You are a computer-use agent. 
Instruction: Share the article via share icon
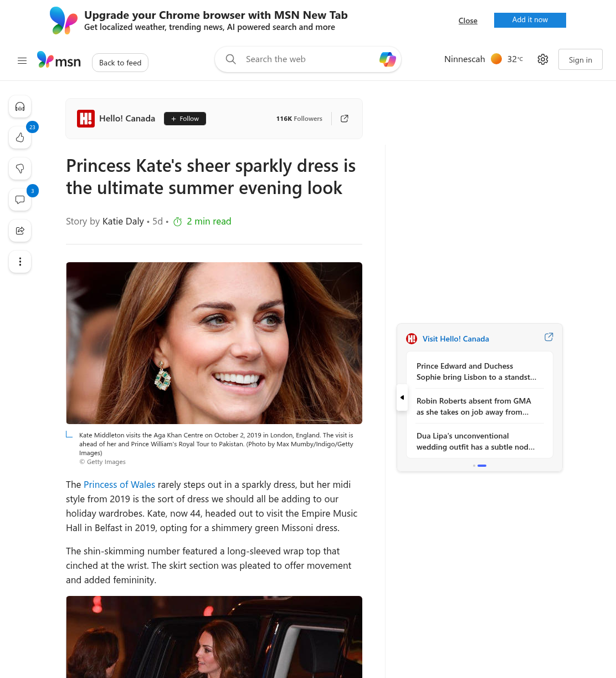click(x=20, y=231)
